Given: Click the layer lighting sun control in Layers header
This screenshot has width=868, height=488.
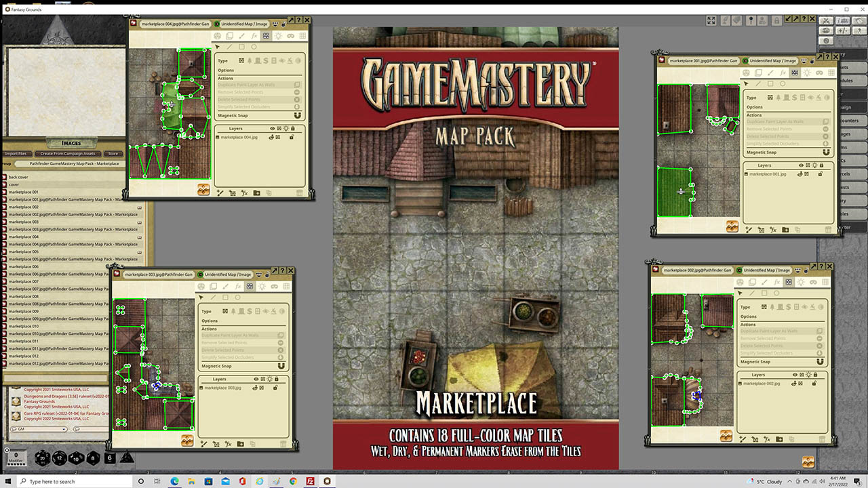Looking at the screenshot, I should [x=286, y=129].
